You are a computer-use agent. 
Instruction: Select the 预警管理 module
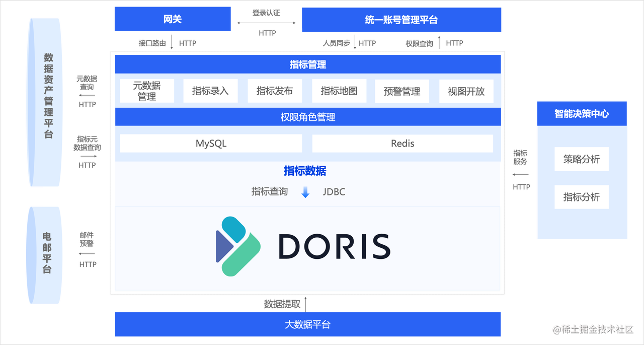tap(402, 91)
